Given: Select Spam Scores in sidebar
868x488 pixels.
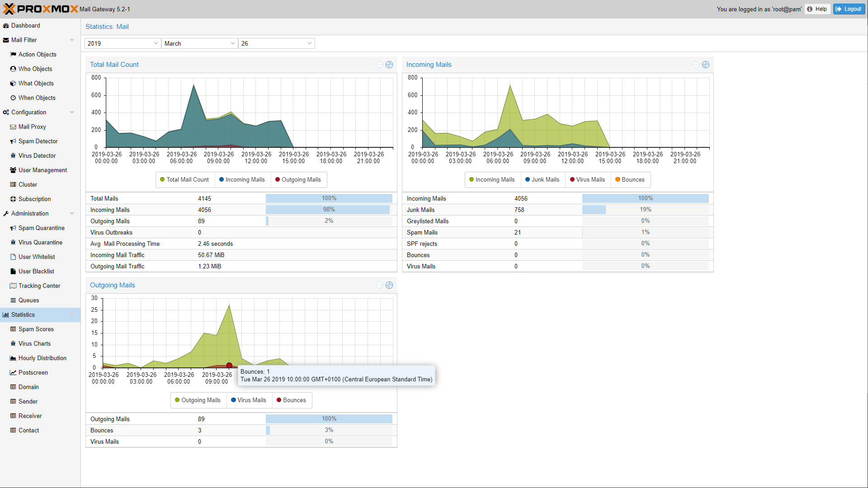Looking at the screenshot, I should [36, 329].
